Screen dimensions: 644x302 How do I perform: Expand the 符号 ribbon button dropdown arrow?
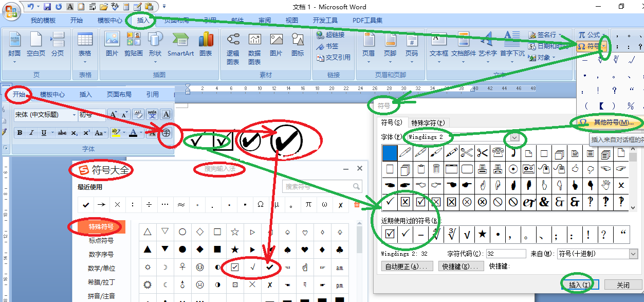604,46
